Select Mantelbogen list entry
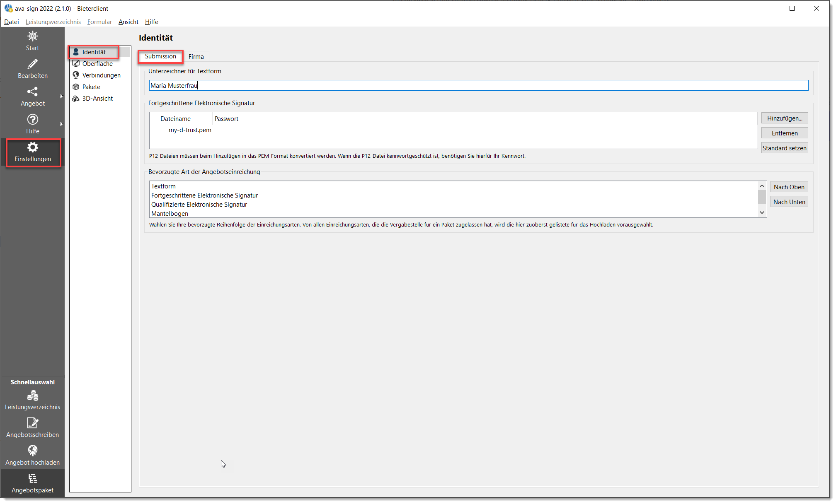The height and width of the screenshot is (504, 836). point(453,214)
